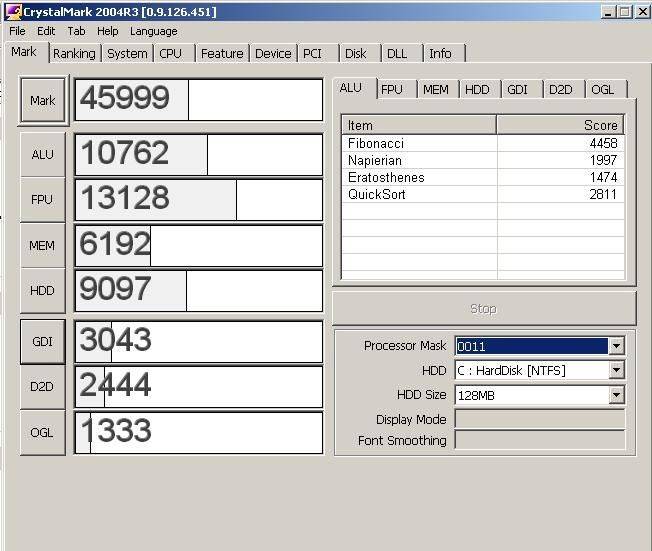Image resolution: width=652 pixels, height=551 pixels.
Task: Click the empty Display Mode field
Action: pos(540,419)
